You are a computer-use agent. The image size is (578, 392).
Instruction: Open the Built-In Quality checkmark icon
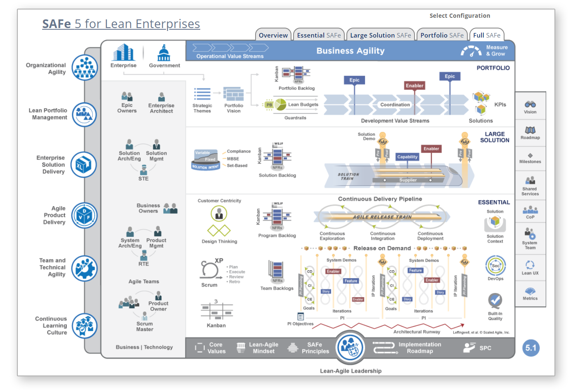coord(495,301)
